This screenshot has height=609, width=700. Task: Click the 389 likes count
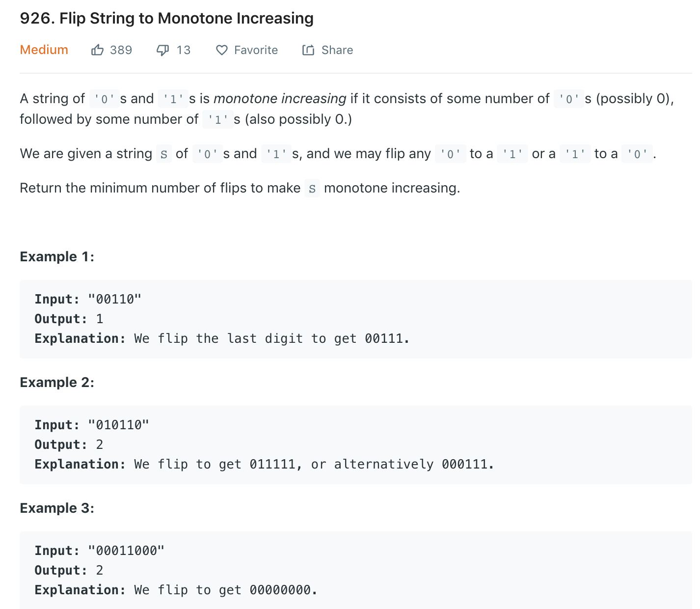point(121,50)
